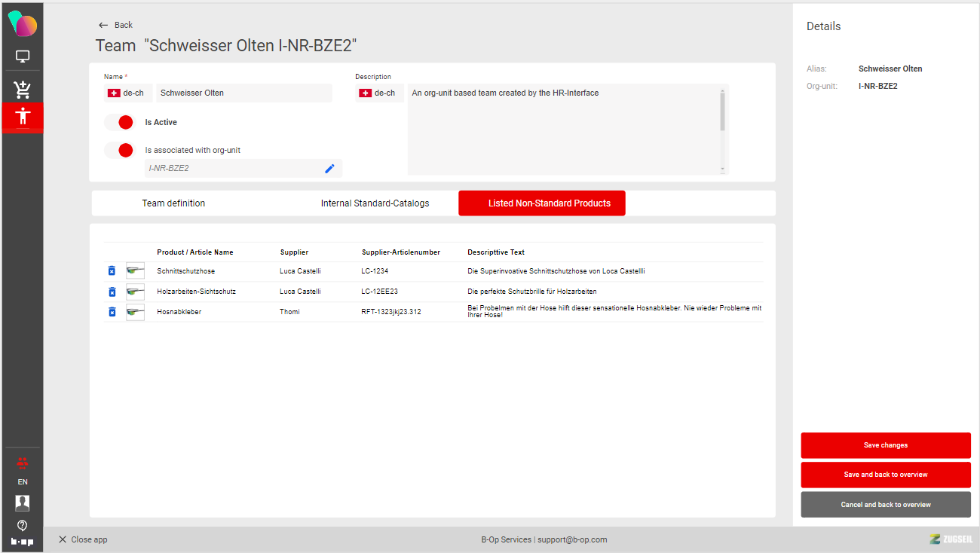Open the help question mark icon
Screen dimensions: 980x553
[x=23, y=525]
